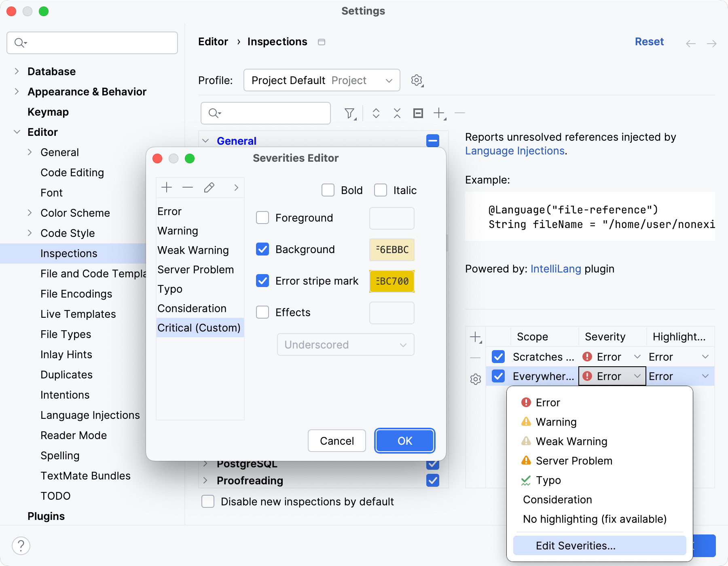Click the plus icon in Severities Editor
Screen dimensions: 728x566
tap(167, 188)
